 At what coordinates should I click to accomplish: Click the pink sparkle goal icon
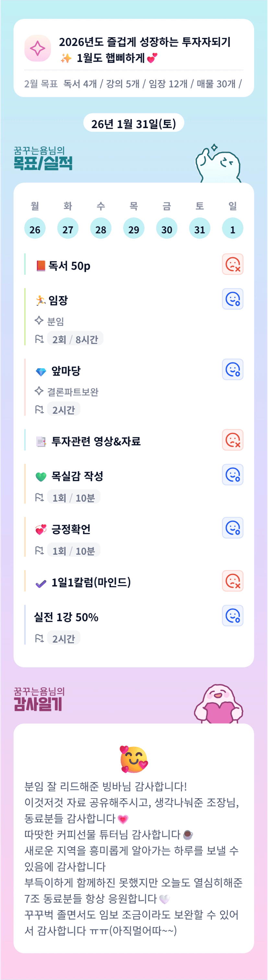(x=38, y=48)
